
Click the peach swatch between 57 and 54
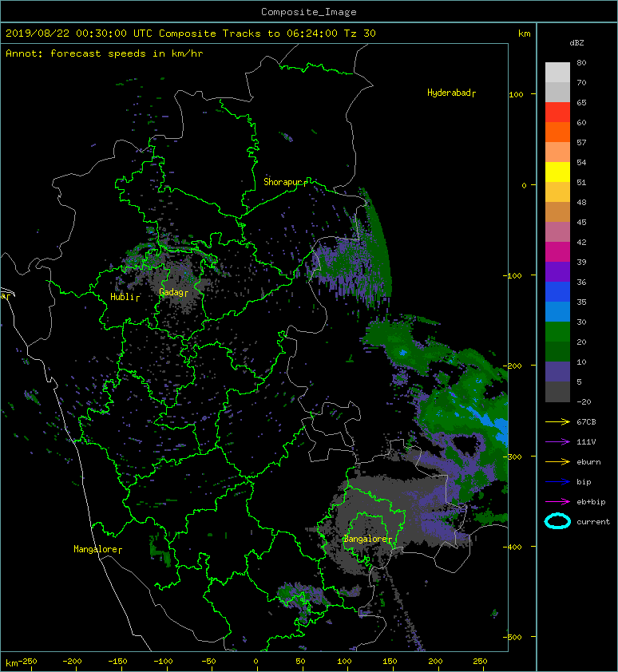tap(557, 152)
